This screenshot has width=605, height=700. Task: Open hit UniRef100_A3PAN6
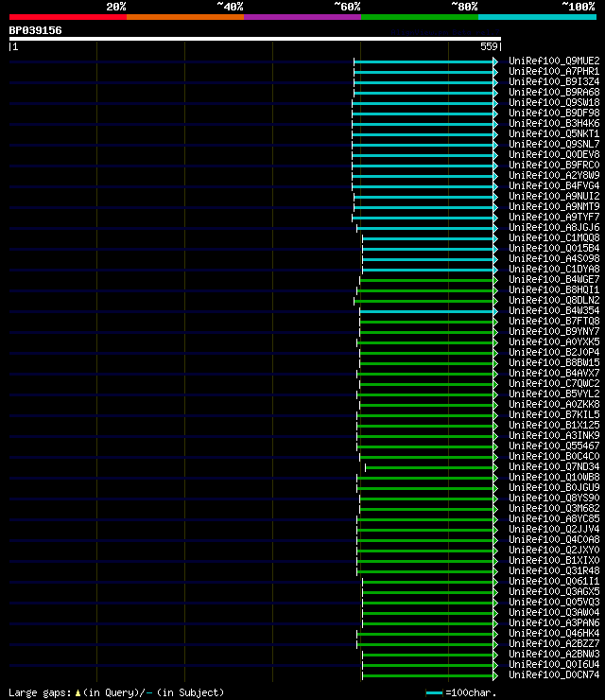coord(554,622)
